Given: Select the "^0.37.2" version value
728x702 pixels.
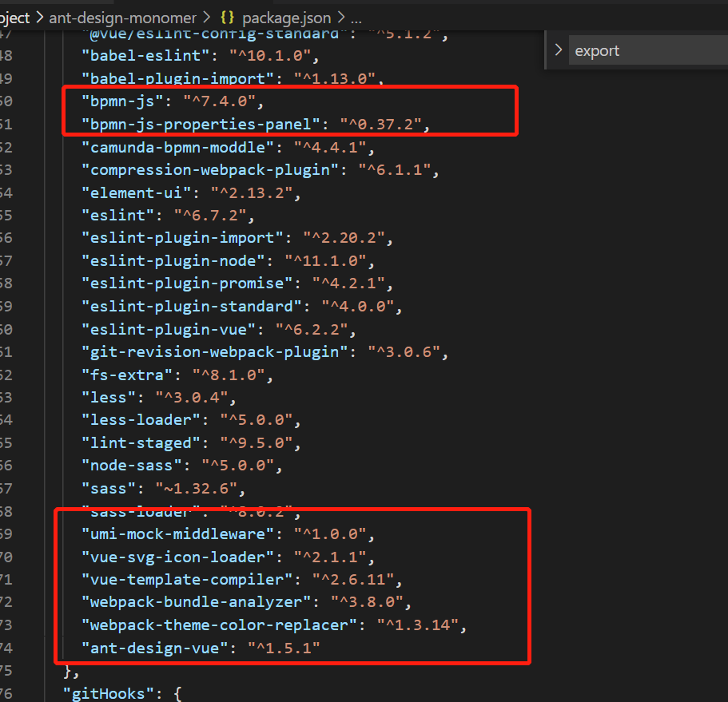Looking at the screenshot, I should click(380, 125).
